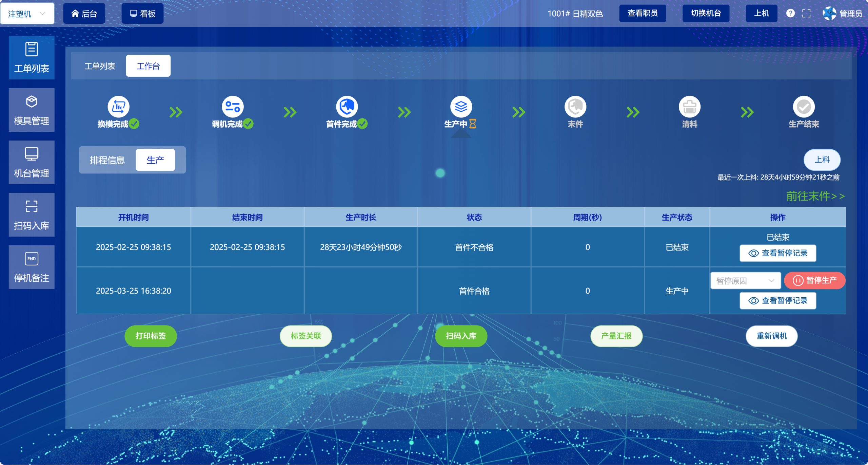Open 模具管理 in the sidebar
Image resolution: width=868 pixels, height=465 pixels.
click(32, 110)
